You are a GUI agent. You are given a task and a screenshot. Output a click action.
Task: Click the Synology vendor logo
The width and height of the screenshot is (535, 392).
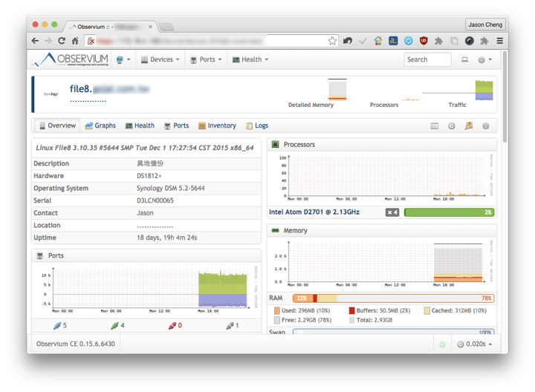tap(51, 94)
